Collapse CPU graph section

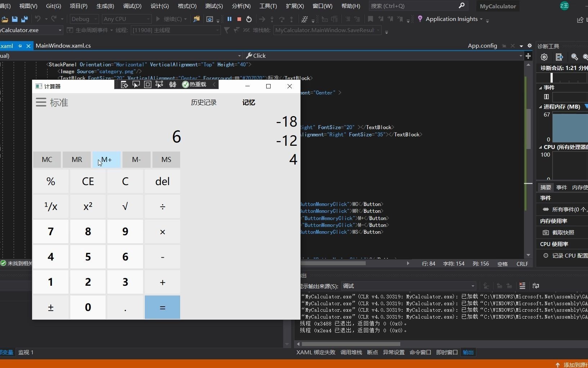coord(540,147)
